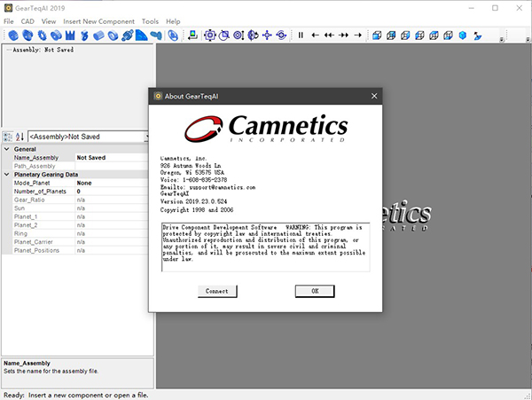The image size is (532, 400).
Task: Click the first gear component toolbar icon
Action: pos(12,35)
